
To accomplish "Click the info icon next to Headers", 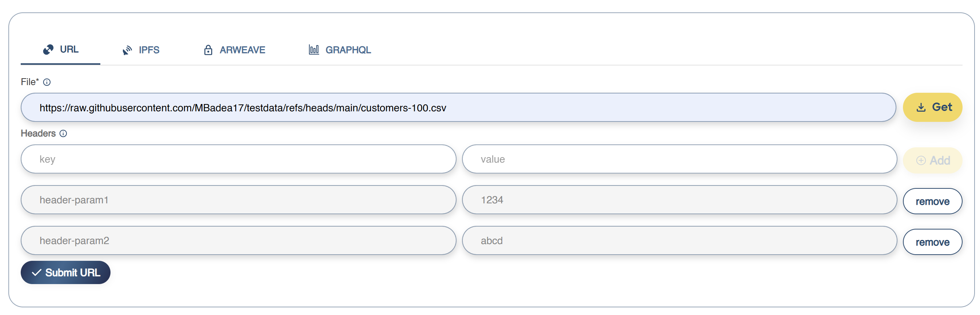I will pyautogui.click(x=64, y=134).
